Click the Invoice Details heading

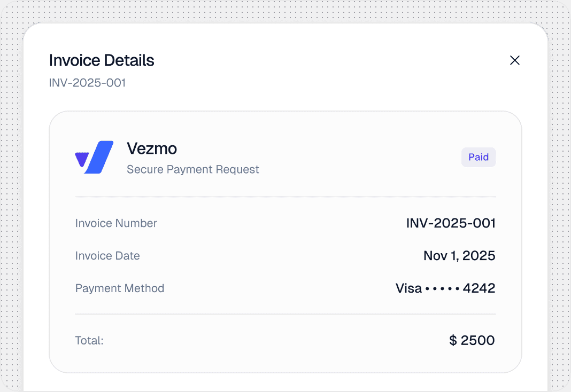point(102,60)
